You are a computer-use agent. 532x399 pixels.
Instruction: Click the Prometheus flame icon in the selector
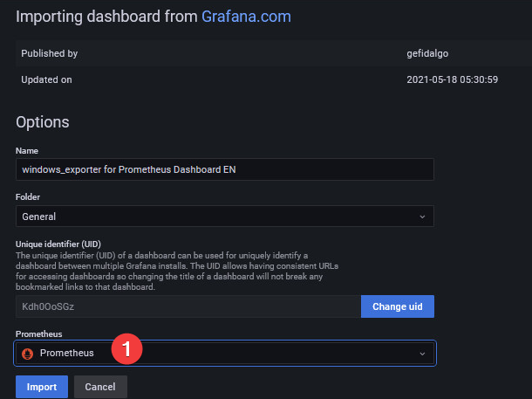click(x=27, y=353)
